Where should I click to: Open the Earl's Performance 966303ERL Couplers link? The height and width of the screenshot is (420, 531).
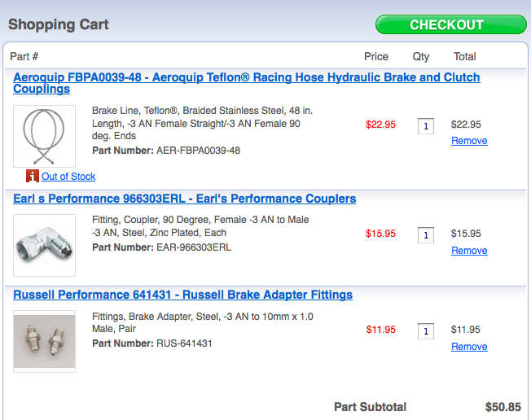coord(185,199)
